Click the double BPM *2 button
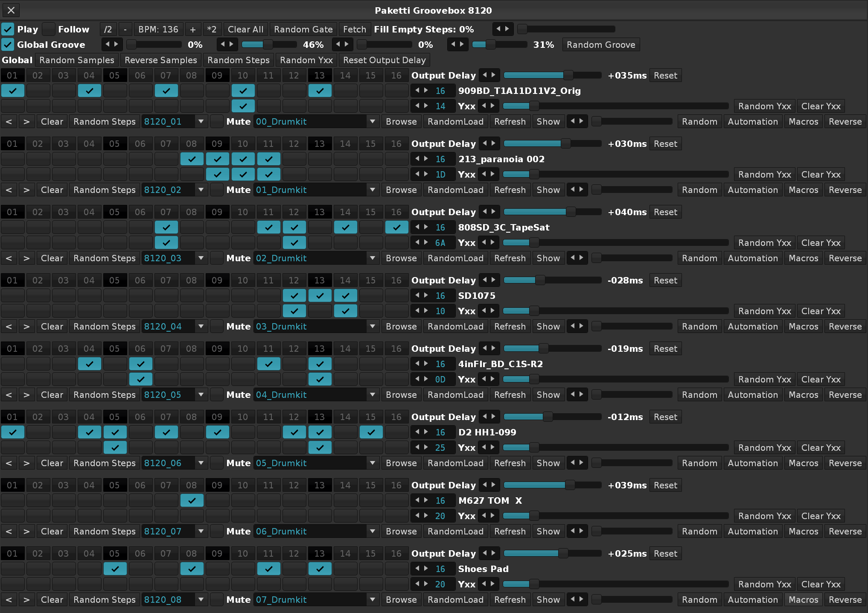The height and width of the screenshot is (613, 868). coord(212,29)
